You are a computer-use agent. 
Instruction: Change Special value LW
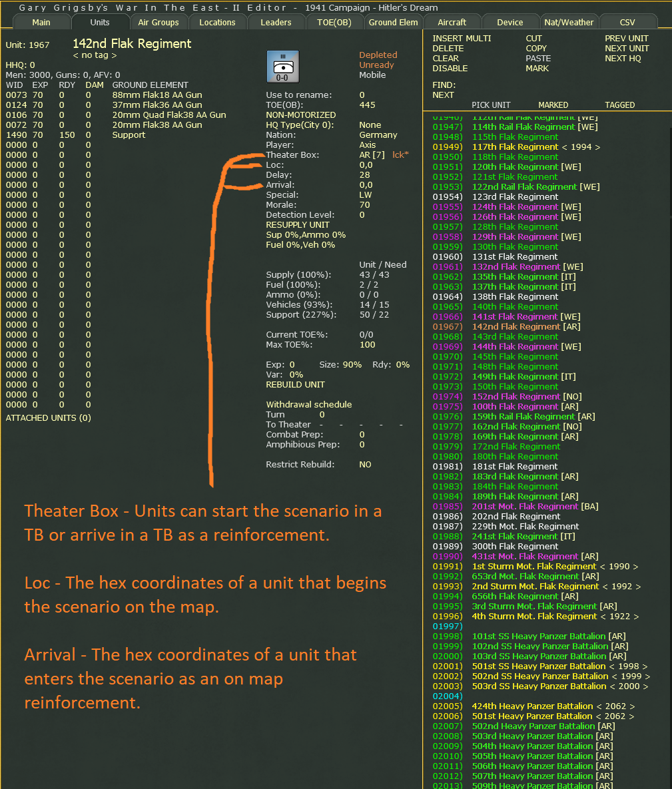pos(366,194)
